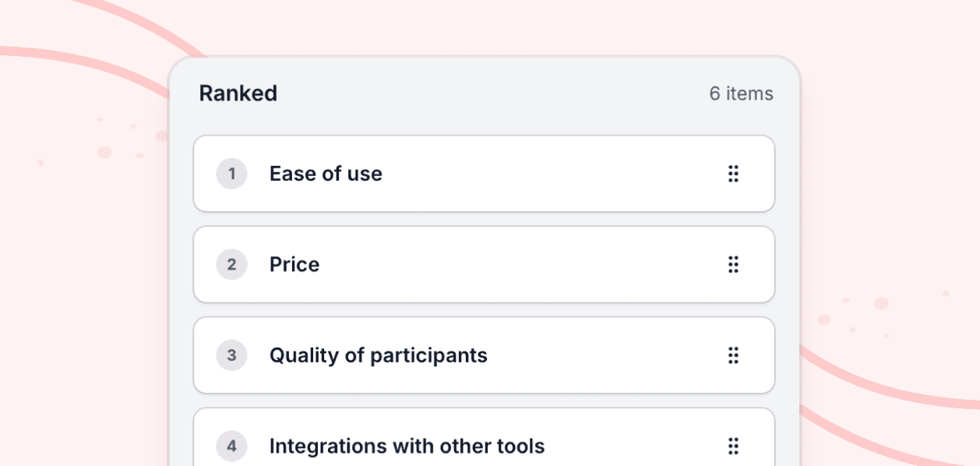Click the Quality of participants label

378,355
